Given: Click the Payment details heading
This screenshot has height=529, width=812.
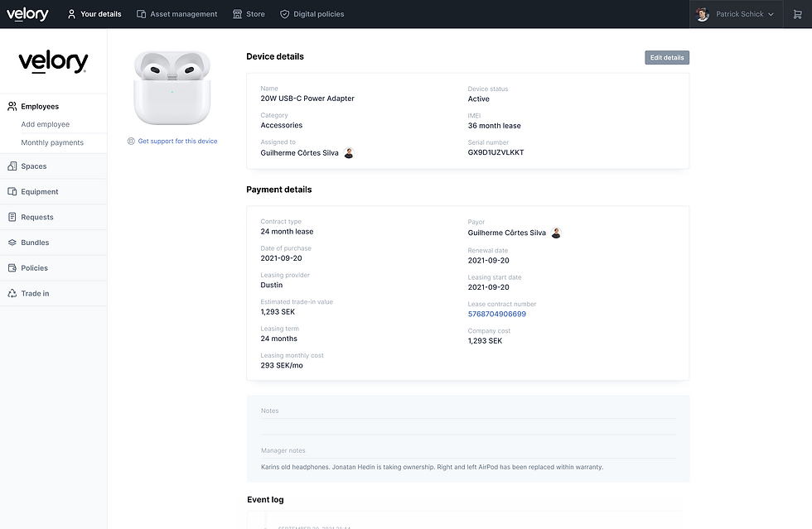Looking at the screenshot, I should tap(278, 190).
